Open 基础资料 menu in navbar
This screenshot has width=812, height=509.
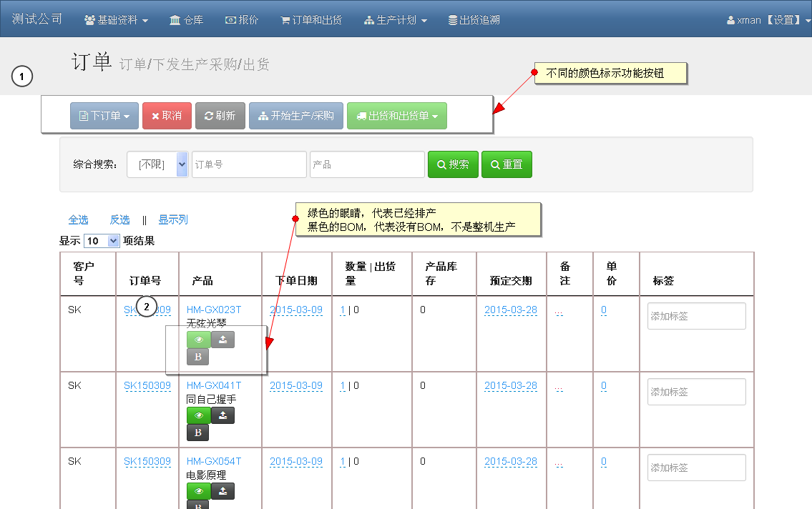(x=116, y=20)
